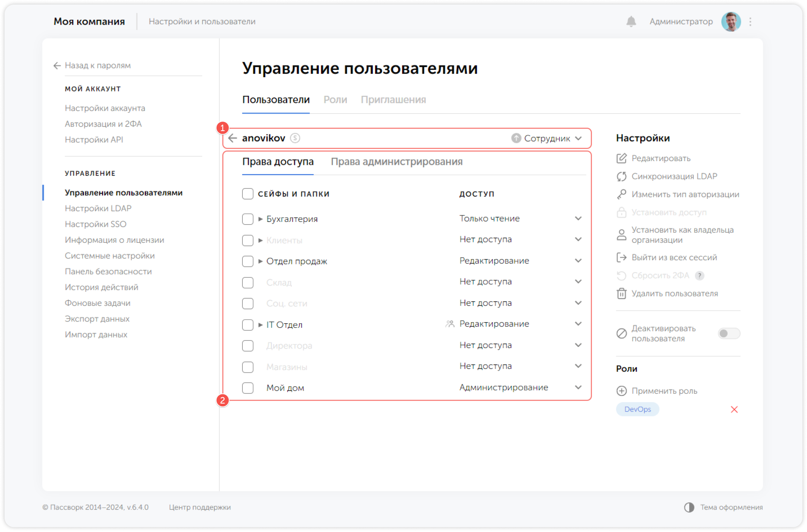Open access dropdown for Отдел продаж

[578, 261]
